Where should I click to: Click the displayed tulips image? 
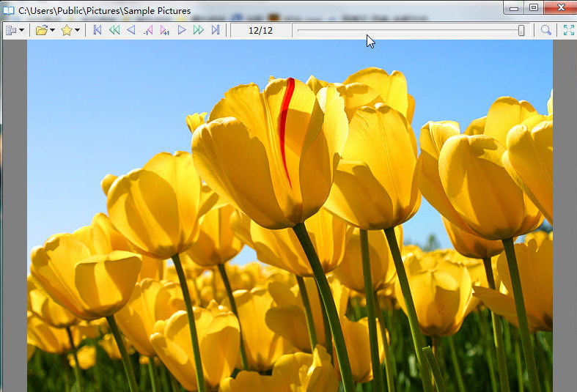pos(290,216)
